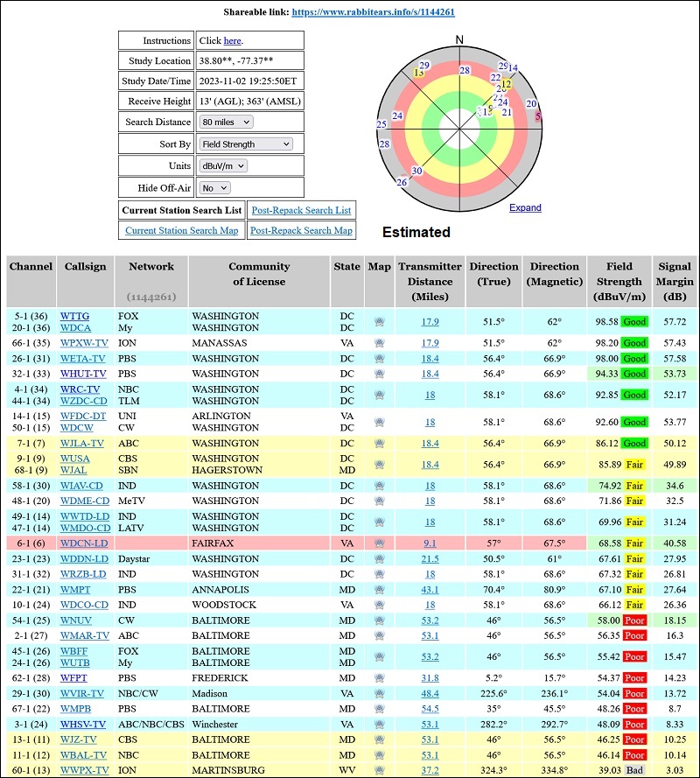The height and width of the screenshot is (778, 700).
Task: Show the map icon for WFPT Frederick
Action: 379,678
